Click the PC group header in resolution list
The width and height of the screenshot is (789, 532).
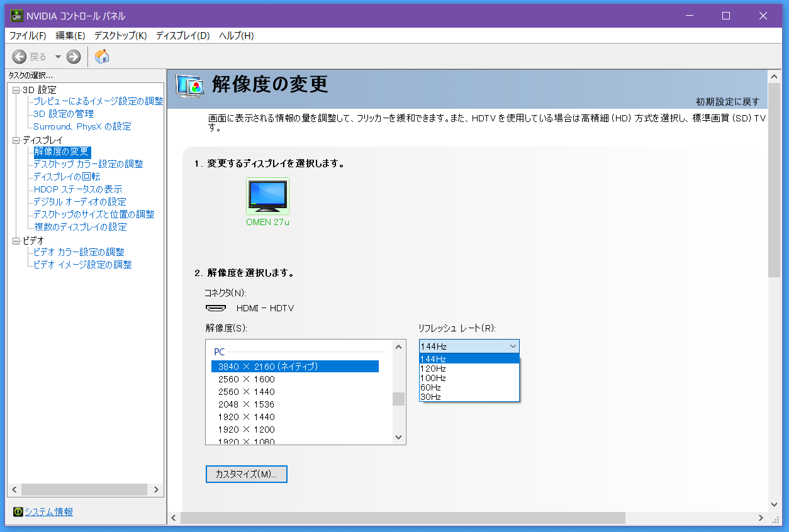[219, 352]
